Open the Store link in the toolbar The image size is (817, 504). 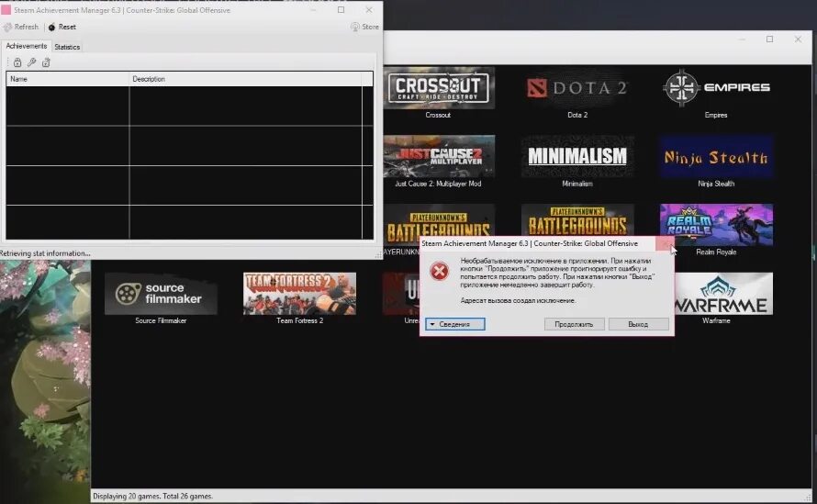pos(364,27)
